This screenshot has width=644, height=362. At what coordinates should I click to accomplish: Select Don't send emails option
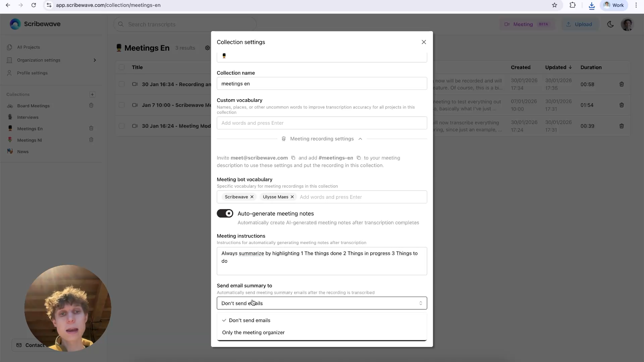(249, 320)
